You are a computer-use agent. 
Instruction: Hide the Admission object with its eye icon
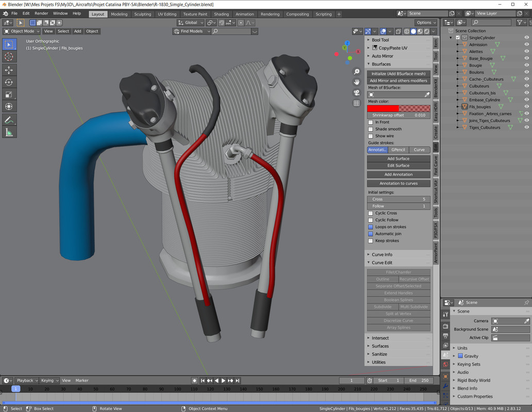526,44
